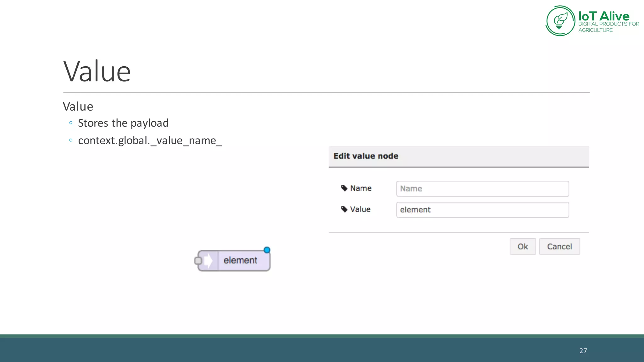Click the Stores the payload bullet
This screenshot has width=644, height=362.
(123, 123)
